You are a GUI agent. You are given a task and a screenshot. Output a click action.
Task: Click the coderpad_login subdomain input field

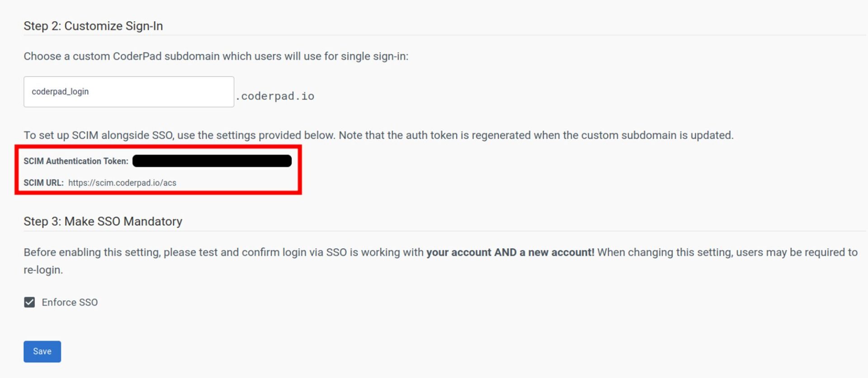tap(128, 92)
